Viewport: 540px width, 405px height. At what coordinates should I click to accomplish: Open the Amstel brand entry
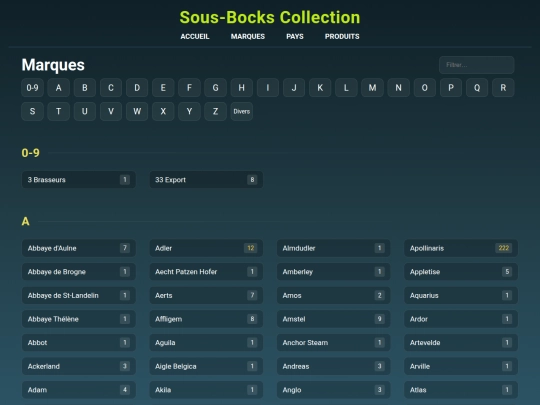click(334, 319)
